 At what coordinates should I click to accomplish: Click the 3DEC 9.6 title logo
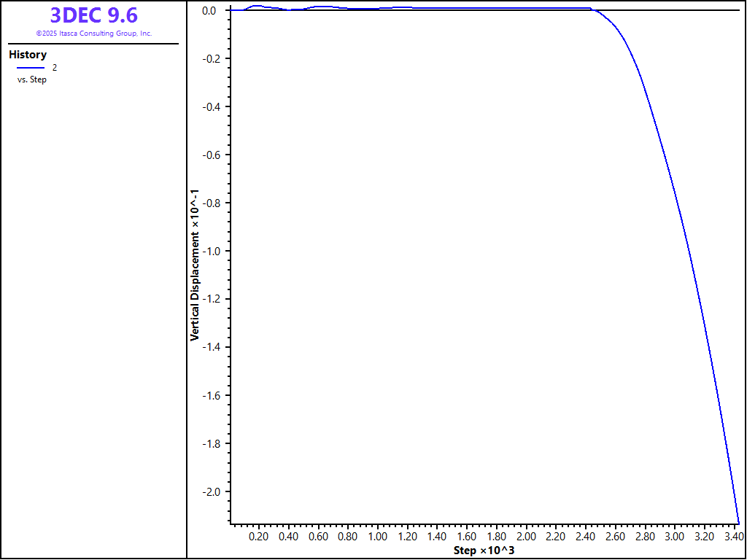tap(93, 15)
